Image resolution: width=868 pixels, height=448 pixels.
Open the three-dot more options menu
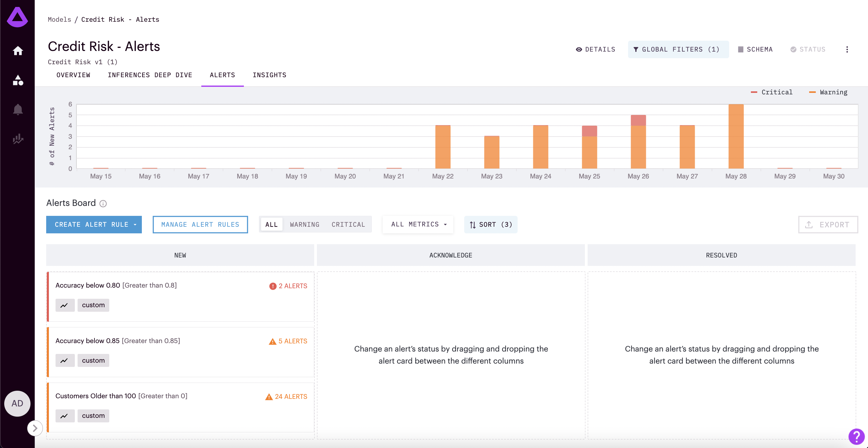pos(847,49)
